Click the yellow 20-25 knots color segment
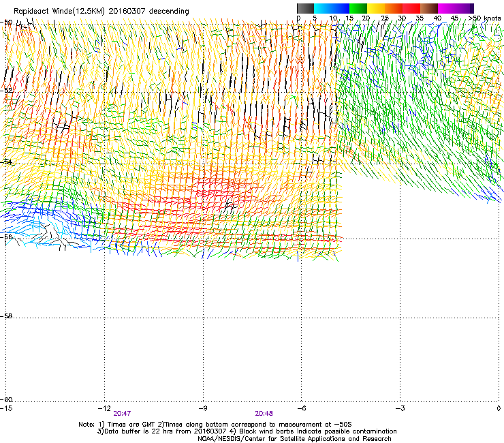The width and height of the screenshot is (504, 443). [376, 8]
